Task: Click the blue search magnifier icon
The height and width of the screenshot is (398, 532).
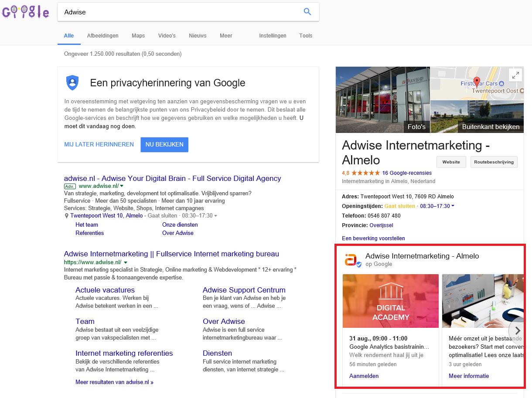Action: point(307,12)
